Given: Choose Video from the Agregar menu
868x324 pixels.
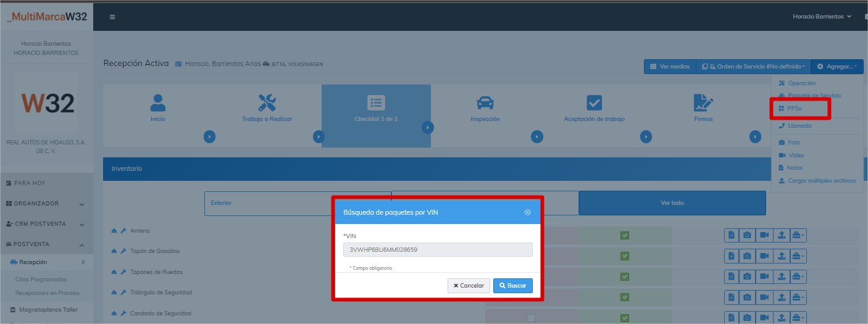Looking at the screenshot, I should [x=791, y=156].
